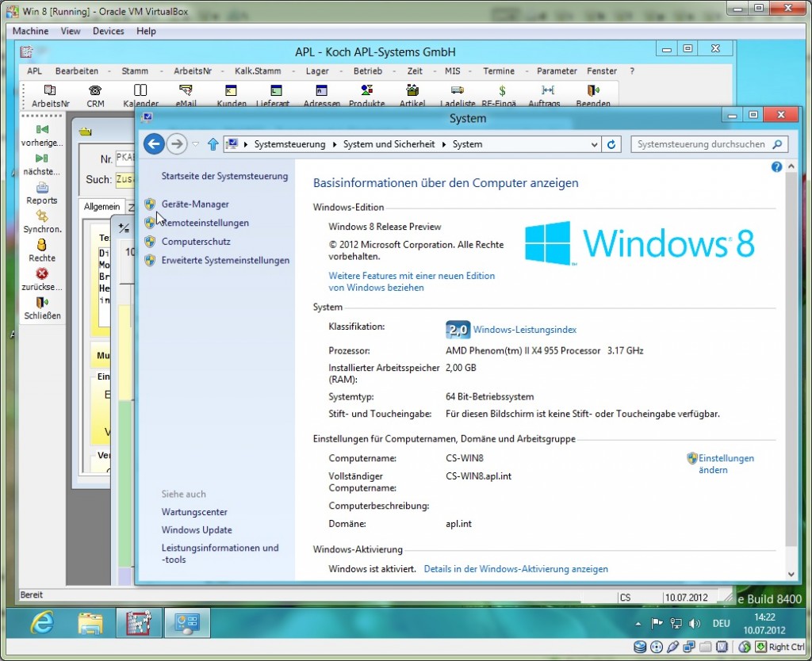Open Reports in the APL sidebar
This screenshot has height=661, width=812.
coord(42,193)
